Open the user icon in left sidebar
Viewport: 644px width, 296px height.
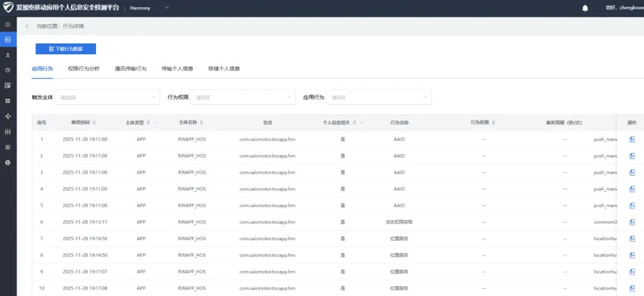point(8,55)
